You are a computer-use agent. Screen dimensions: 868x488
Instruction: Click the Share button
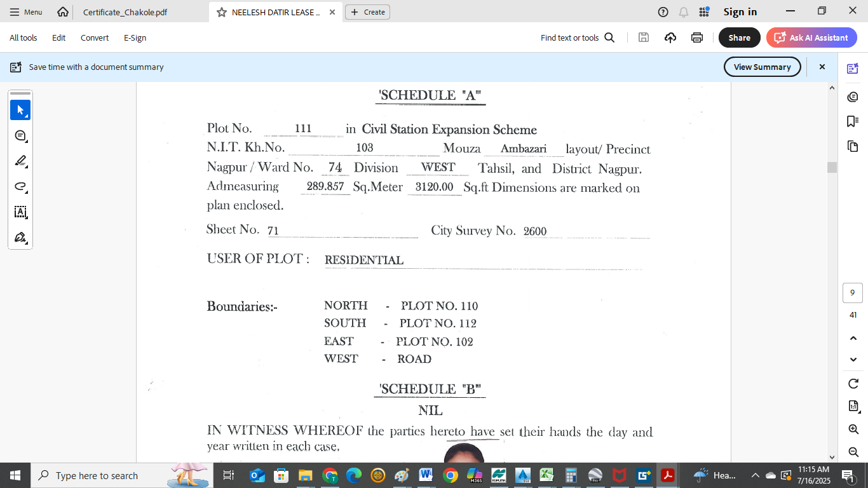[x=740, y=37]
